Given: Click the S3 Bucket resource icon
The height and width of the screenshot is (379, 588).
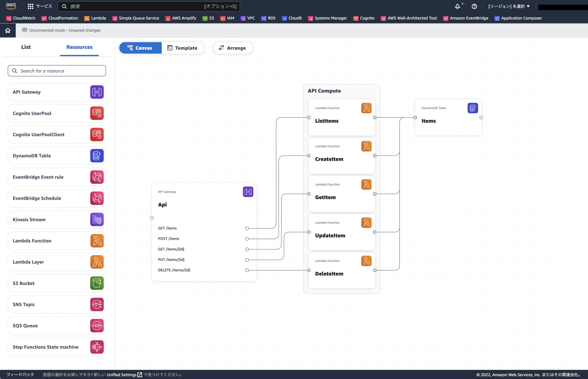Looking at the screenshot, I should [97, 283].
